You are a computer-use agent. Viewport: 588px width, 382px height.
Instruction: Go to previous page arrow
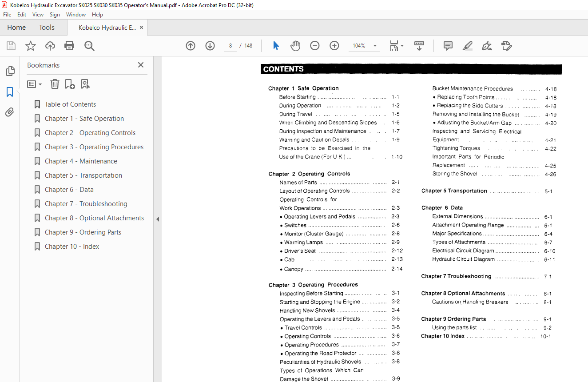tap(191, 46)
